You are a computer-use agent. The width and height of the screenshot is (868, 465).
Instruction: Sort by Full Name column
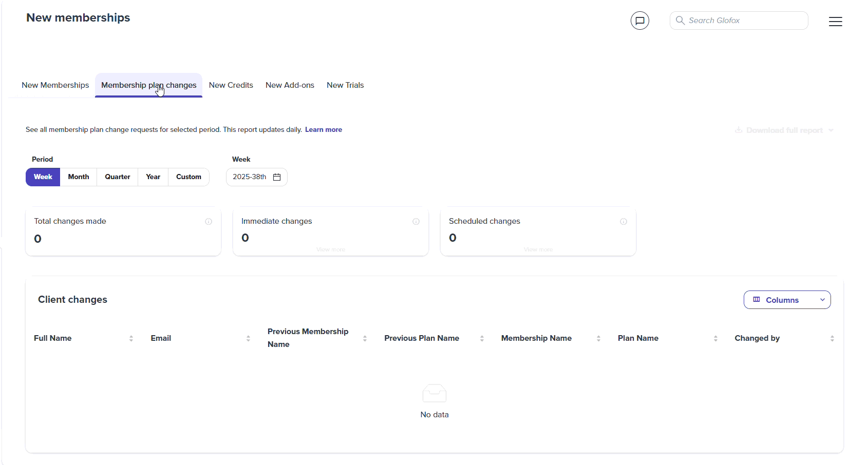131,338
